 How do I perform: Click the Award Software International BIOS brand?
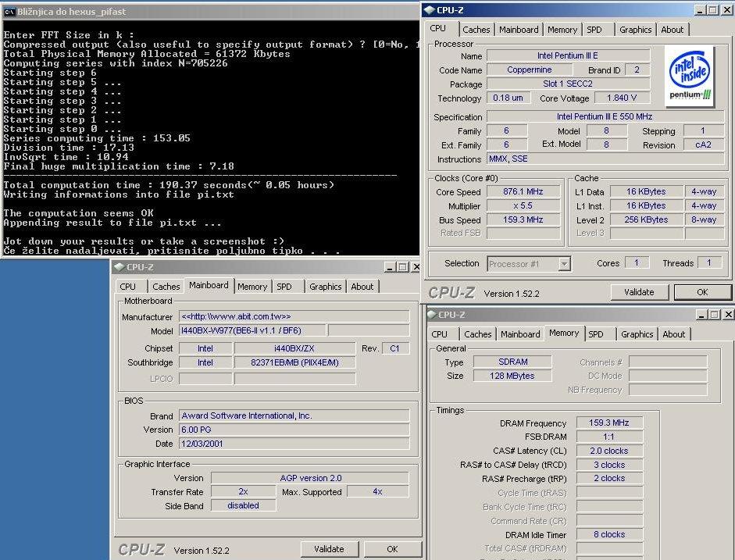(x=294, y=416)
